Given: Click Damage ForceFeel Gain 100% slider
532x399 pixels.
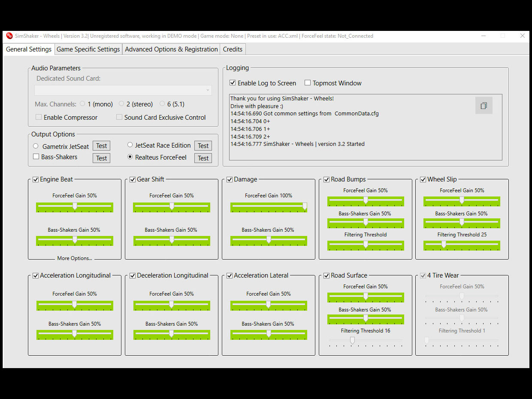Looking at the screenshot, I should (x=269, y=207).
